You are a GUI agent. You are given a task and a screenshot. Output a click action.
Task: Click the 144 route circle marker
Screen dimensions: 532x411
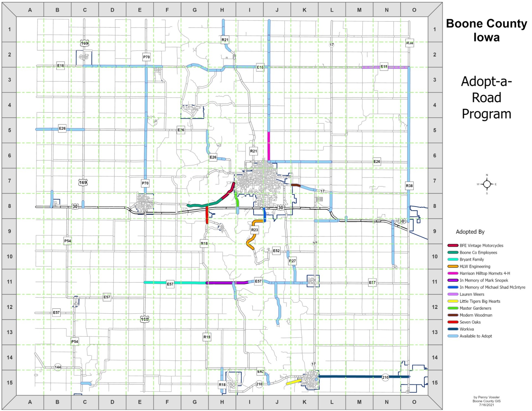point(58,367)
